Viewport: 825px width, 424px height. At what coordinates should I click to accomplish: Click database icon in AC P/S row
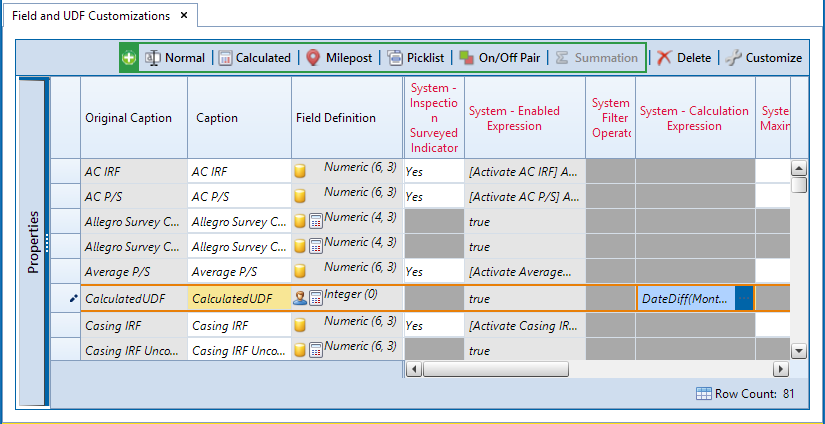click(x=300, y=196)
